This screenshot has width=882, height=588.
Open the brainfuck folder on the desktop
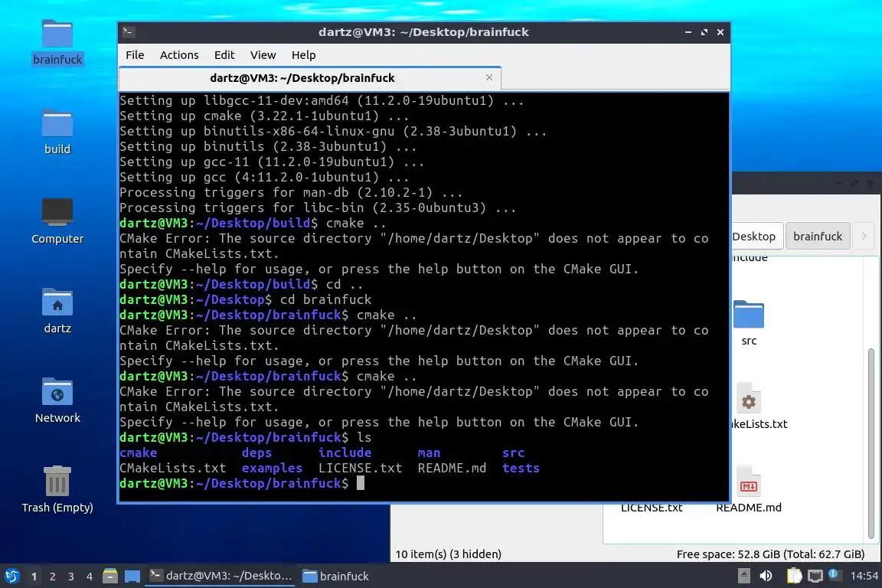(57, 42)
